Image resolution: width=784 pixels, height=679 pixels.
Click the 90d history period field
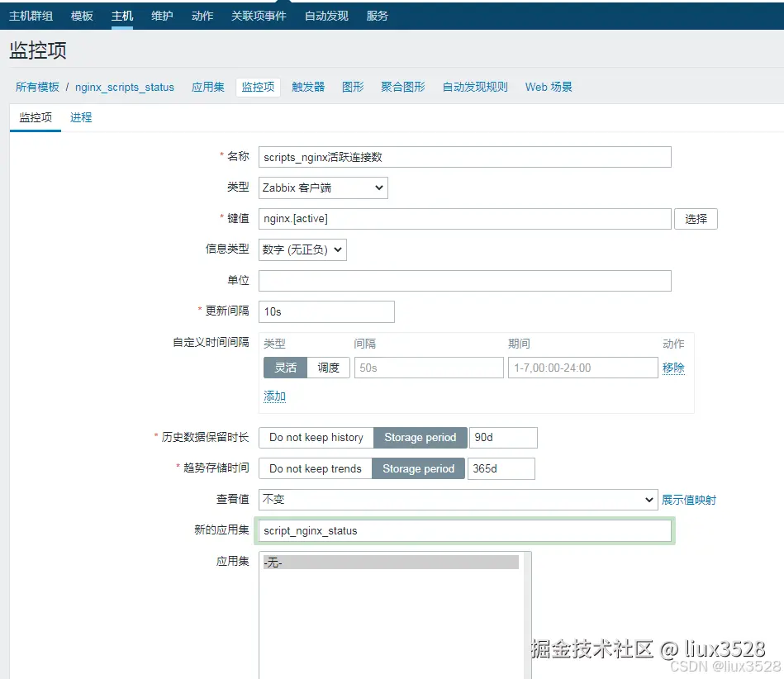[503, 438]
